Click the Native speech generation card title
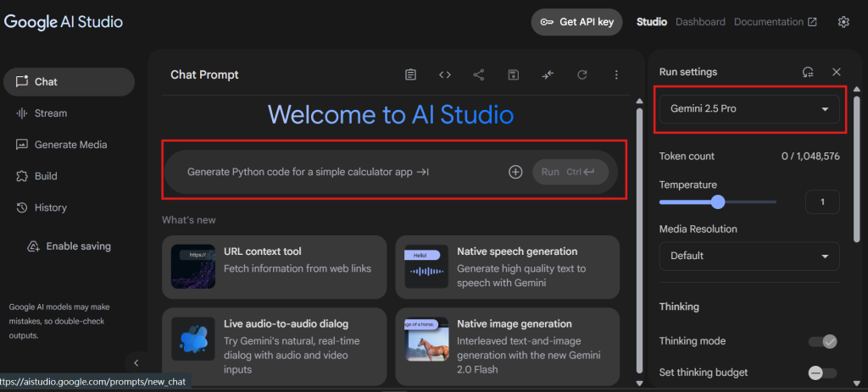The width and height of the screenshot is (868, 392). coord(517,251)
